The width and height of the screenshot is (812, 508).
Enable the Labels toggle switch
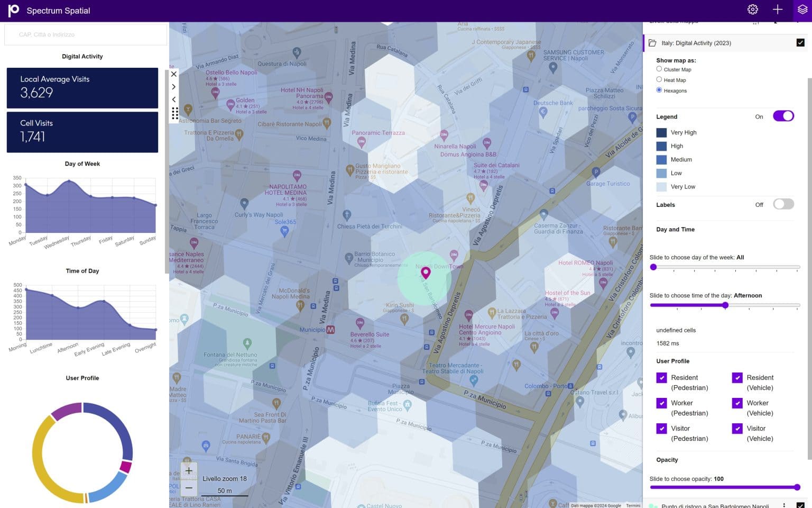tap(783, 204)
